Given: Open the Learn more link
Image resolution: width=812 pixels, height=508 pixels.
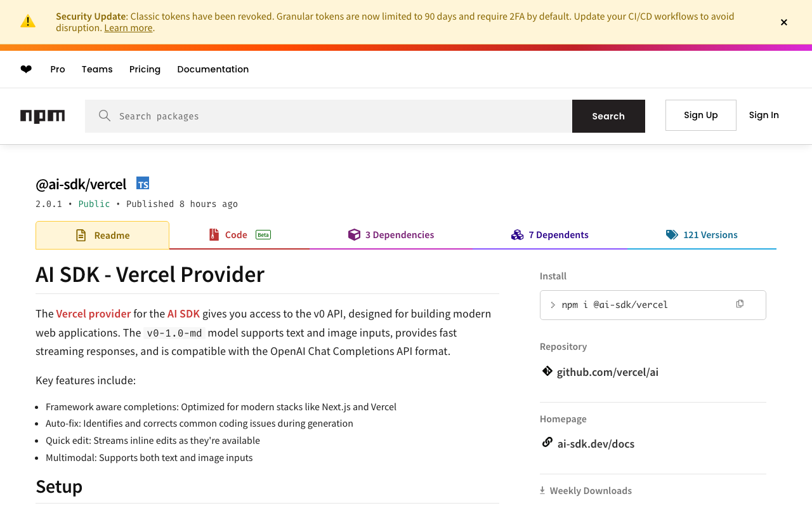Looking at the screenshot, I should click(128, 28).
